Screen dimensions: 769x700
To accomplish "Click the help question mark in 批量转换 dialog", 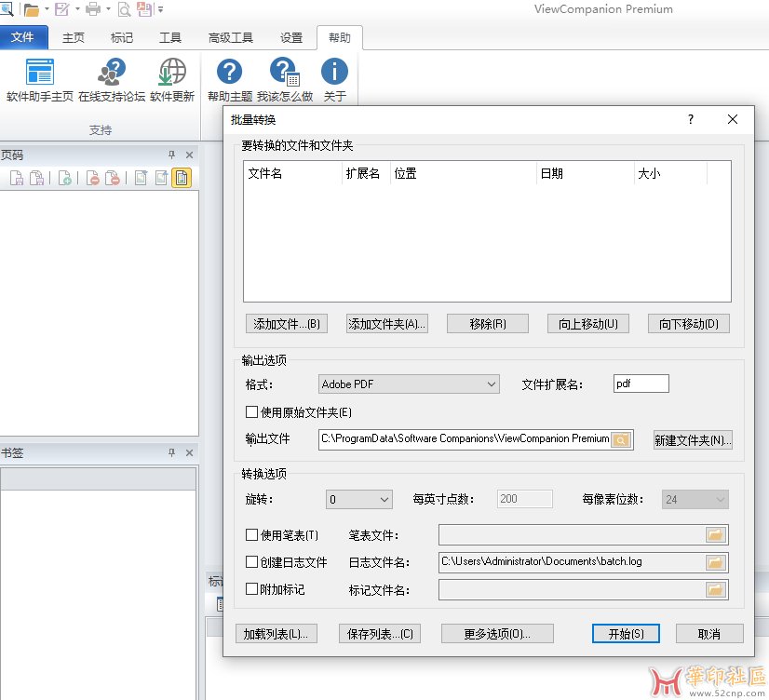I will [691, 119].
